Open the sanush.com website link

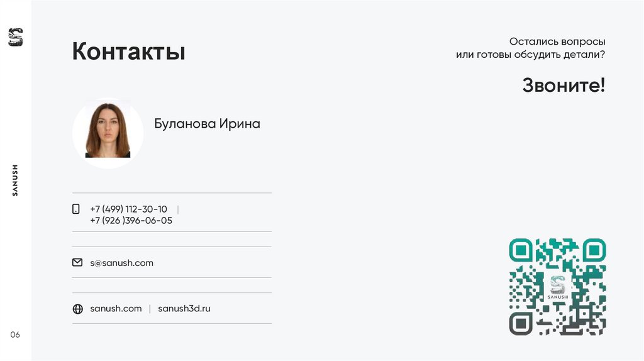coord(116,309)
